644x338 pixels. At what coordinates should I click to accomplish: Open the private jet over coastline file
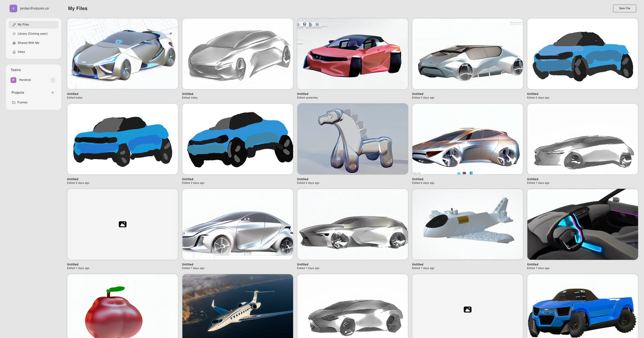pos(237,306)
